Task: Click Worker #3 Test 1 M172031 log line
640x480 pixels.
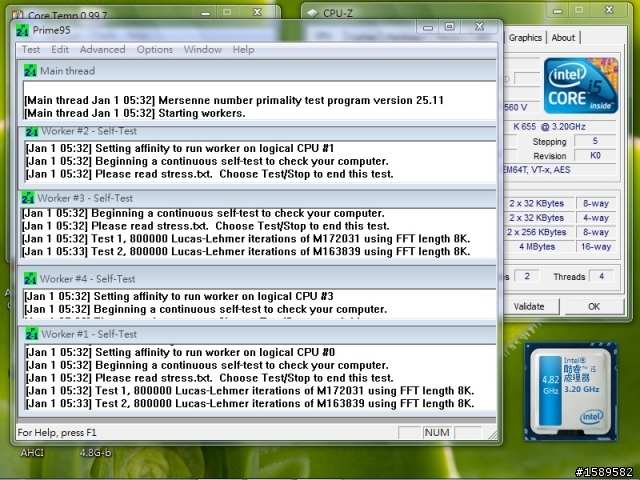Action: pyautogui.click(x=246, y=238)
